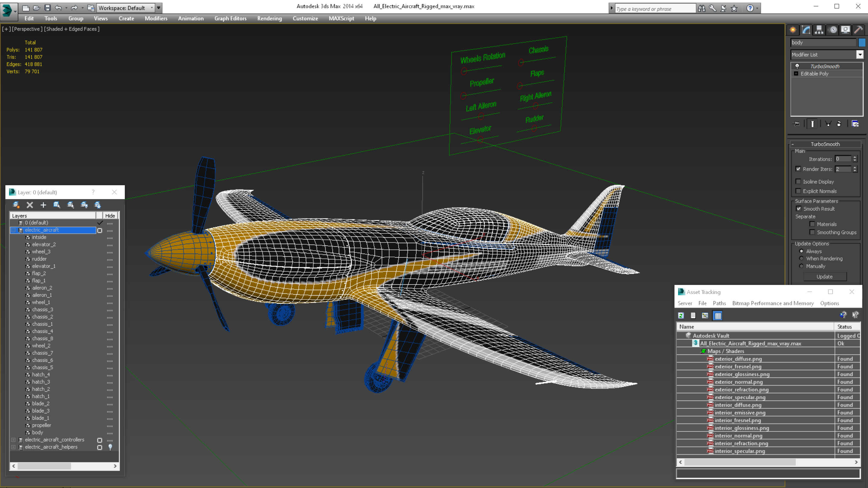Click the Perspective viewport label
The image size is (868, 488).
pyautogui.click(x=27, y=29)
